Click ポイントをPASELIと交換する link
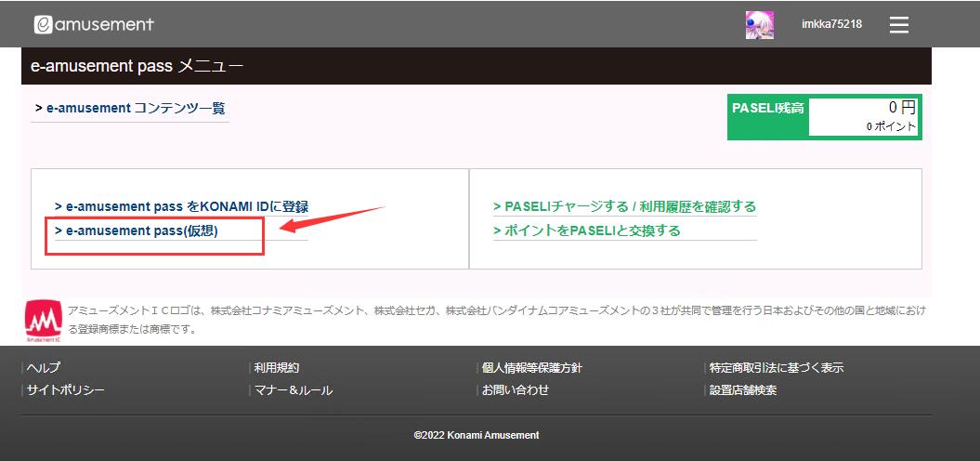Image resolution: width=980 pixels, height=461 pixels. coord(587,230)
